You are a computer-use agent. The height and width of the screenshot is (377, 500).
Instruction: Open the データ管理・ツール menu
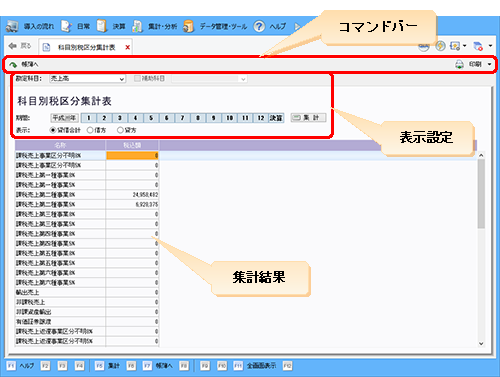tap(215, 26)
